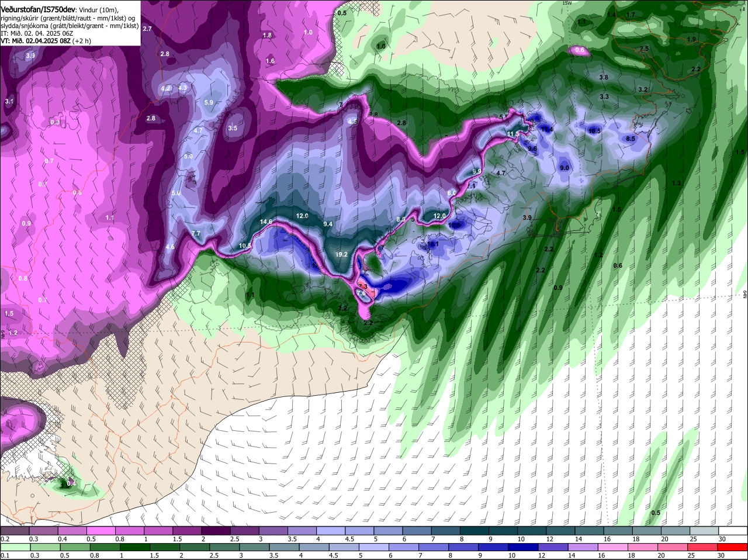Click the 3.5 value in the purple area
The height and width of the screenshot is (560, 748).
233,128
